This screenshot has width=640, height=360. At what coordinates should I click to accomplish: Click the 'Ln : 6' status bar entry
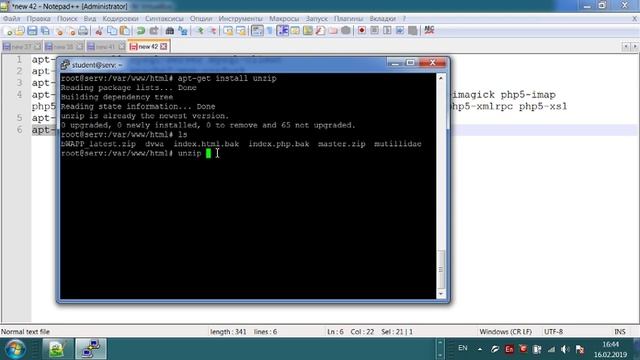tap(336, 331)
